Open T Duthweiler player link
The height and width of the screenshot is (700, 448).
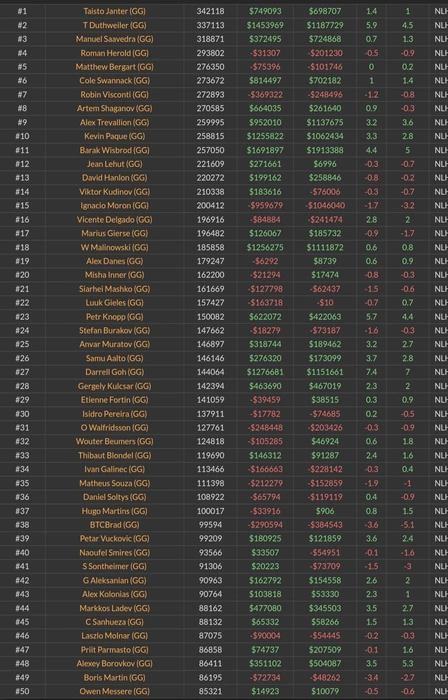(114, 25)
